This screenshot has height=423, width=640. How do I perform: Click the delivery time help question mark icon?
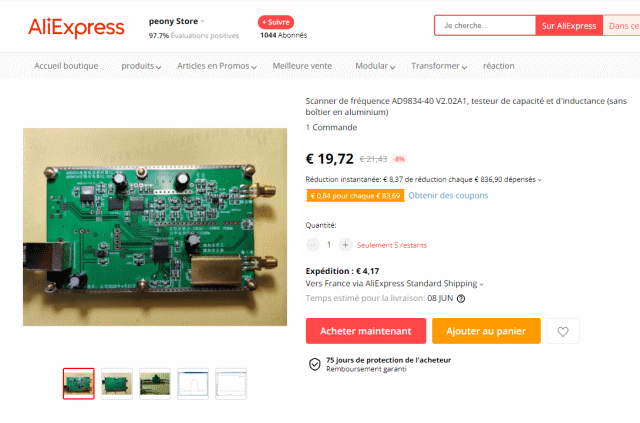[x=461, y=298]
